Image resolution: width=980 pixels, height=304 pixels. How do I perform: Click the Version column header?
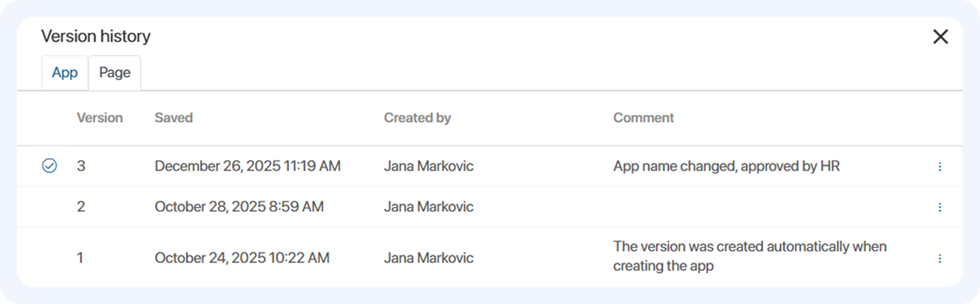(99, 118)
